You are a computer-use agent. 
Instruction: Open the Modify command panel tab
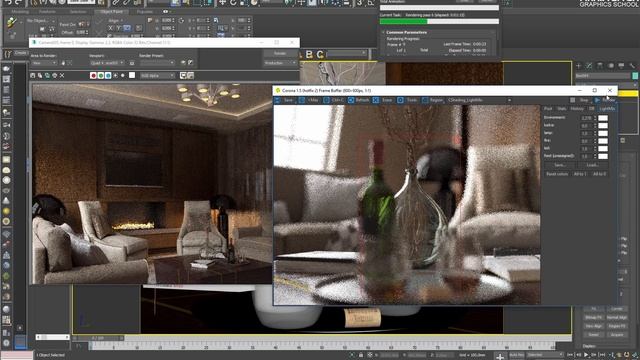pyautogui.click(x=589, y=65)
